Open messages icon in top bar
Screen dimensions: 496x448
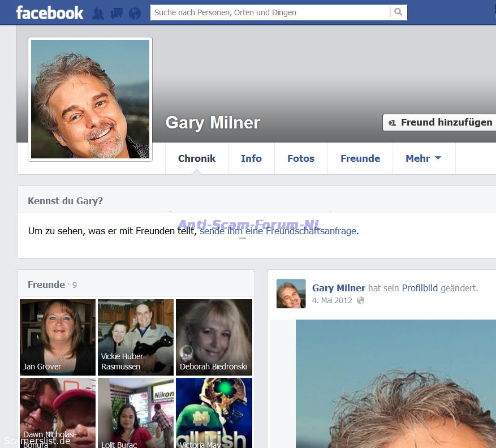pos(117,13)
